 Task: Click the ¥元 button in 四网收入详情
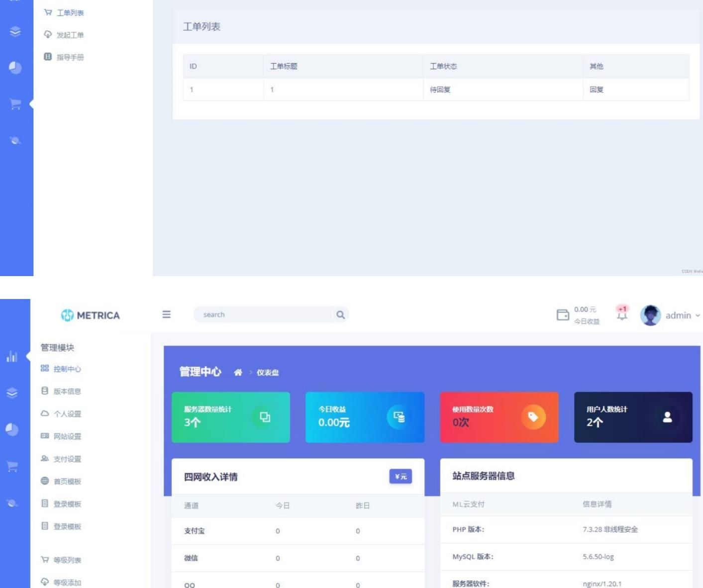tap(400, 476)
